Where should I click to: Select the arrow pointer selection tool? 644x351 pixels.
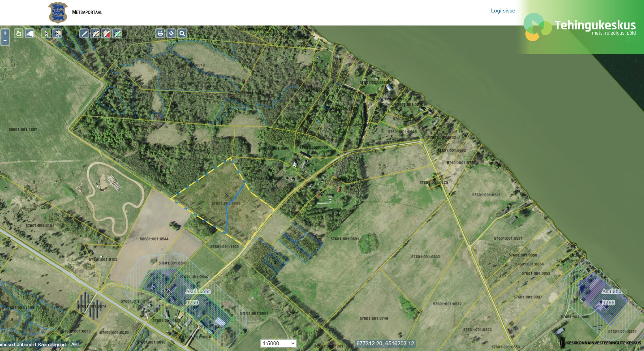[x=46, y=34]
